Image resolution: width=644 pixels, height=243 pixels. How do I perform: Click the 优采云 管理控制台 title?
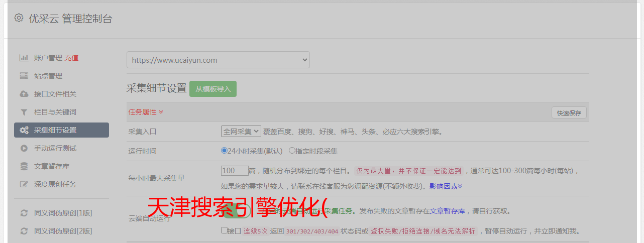[70, 19]
